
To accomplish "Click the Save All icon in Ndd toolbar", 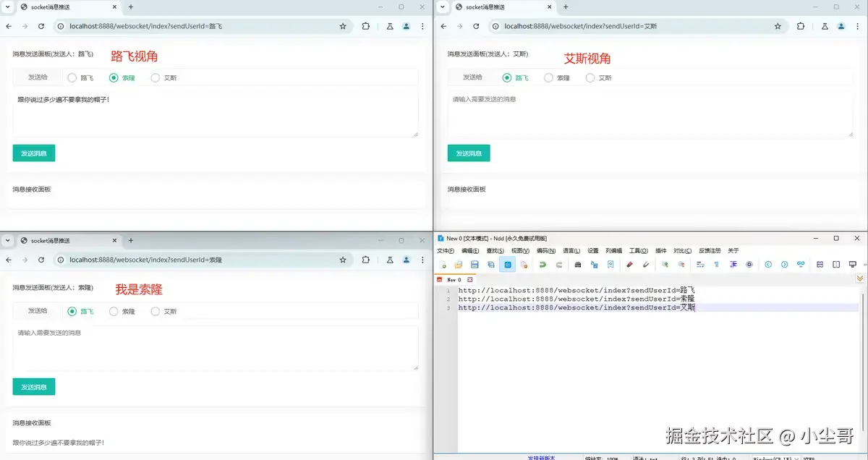I will [490, 264].
